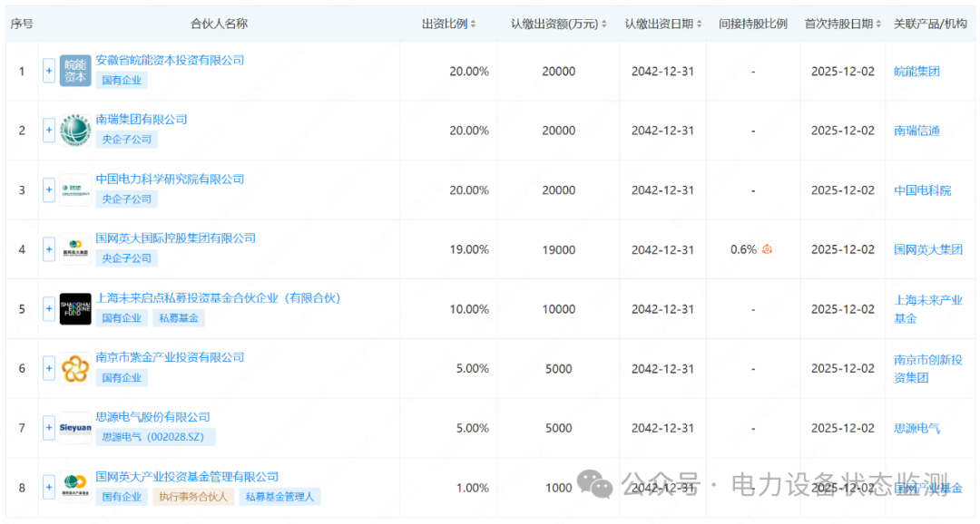Open related institution 皖能集团
980x524 pixels.
(916, 72)
